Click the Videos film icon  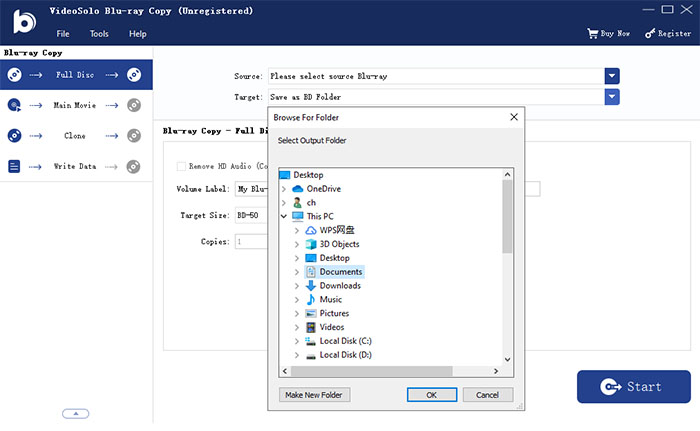[311, 327]
